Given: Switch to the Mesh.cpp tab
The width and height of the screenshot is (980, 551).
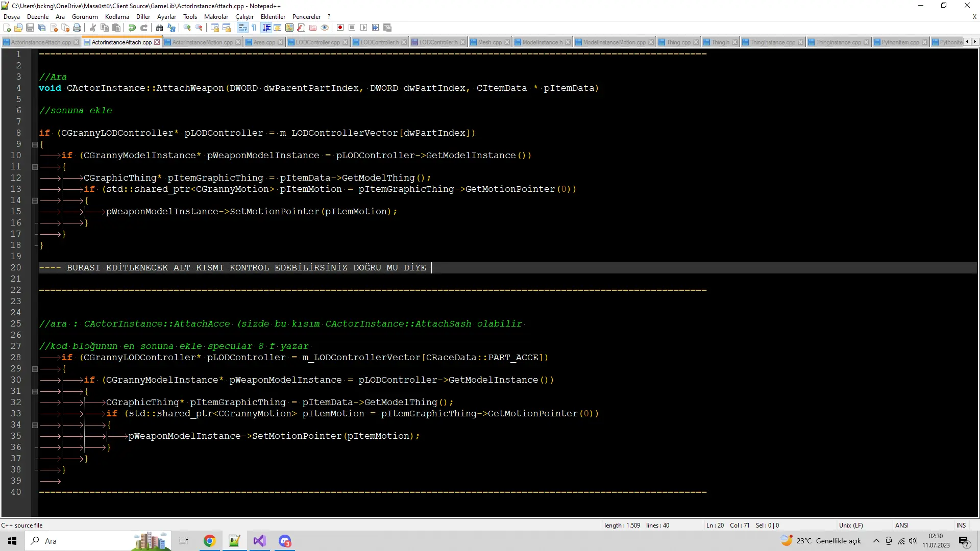Looking at the screenshot, I should click(x=489, y=42).
